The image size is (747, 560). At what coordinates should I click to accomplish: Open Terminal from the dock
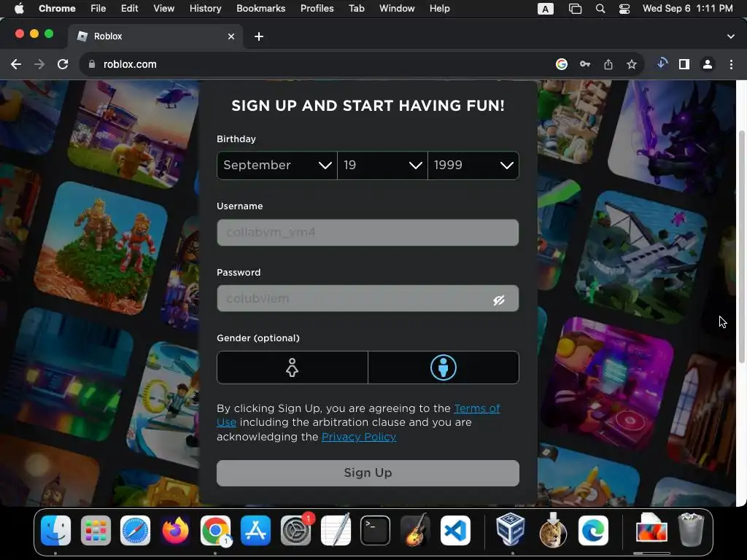pos(376,530)
